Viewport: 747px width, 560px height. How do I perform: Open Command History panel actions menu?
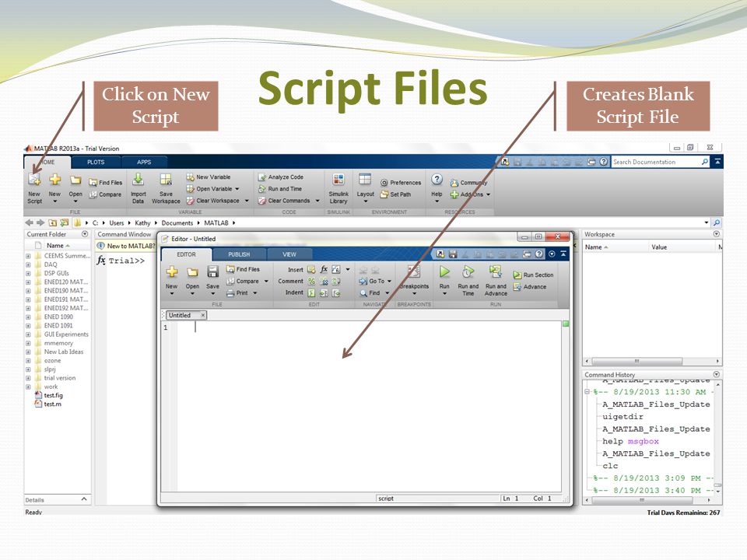pos(717,374)
